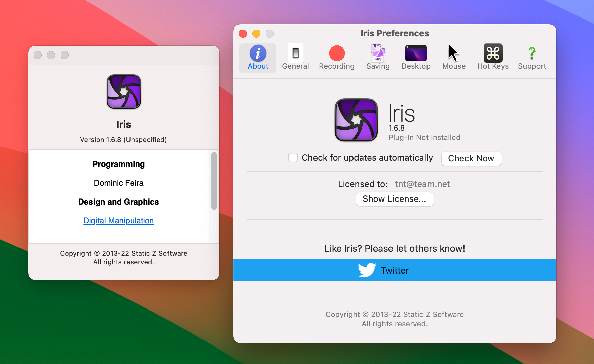Open the General preferences switch icon

[x=295, y=53]
